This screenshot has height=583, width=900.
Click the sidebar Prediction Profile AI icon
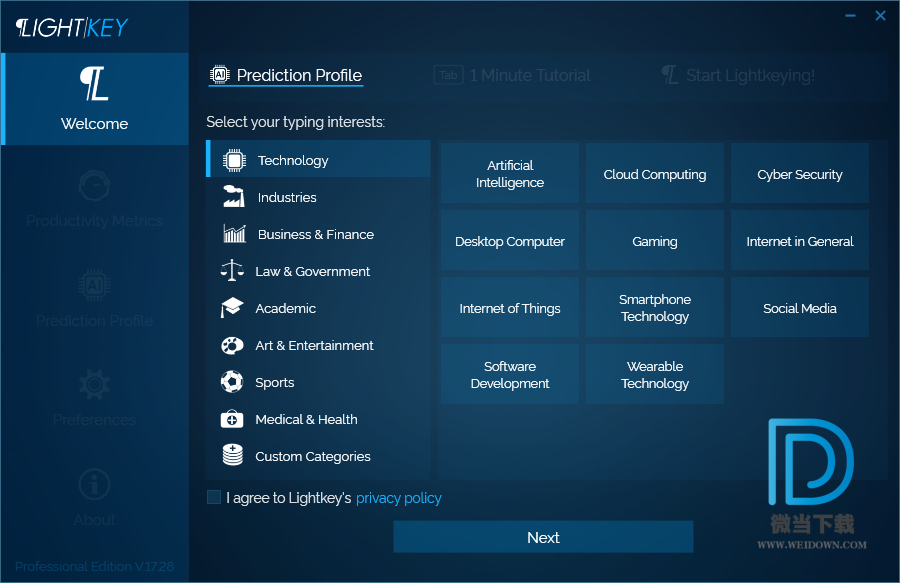click(x=94, y=285)
